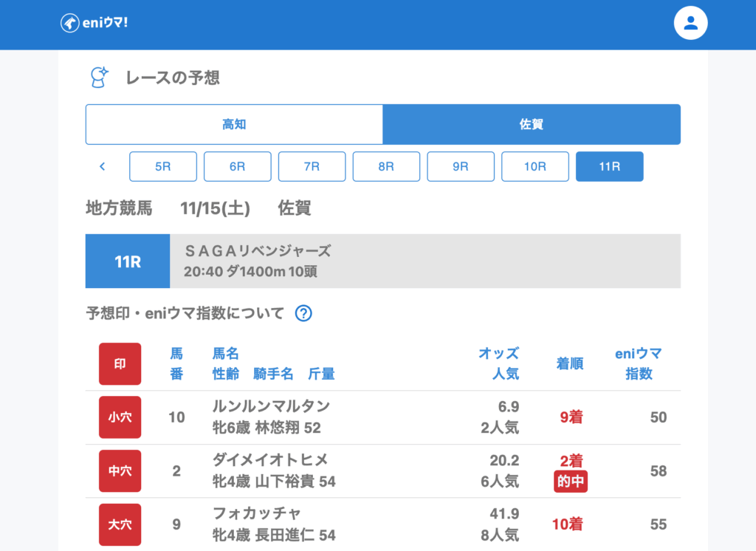Switch to the 高知 racetrack tab
Viewport: 756px width, 551px height.
pos(234,124)
